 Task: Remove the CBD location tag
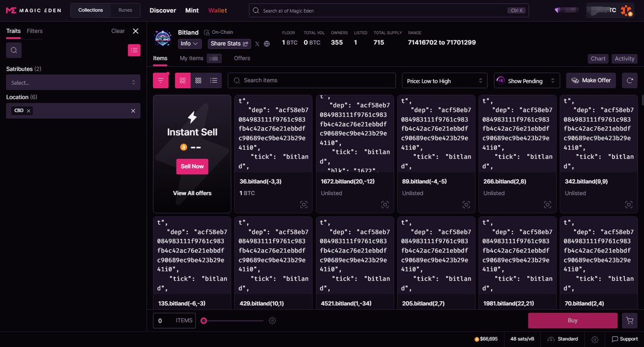click(28, 111)
